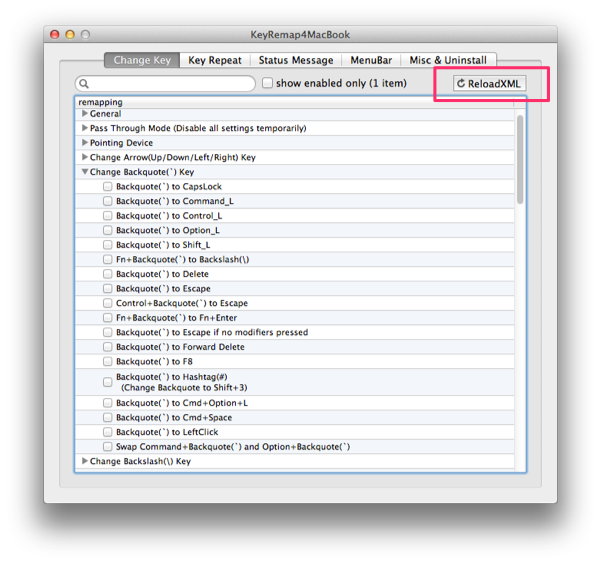Click the magnifier icon in search field
This screenshot has height=564, width=600.
(84, 83)
